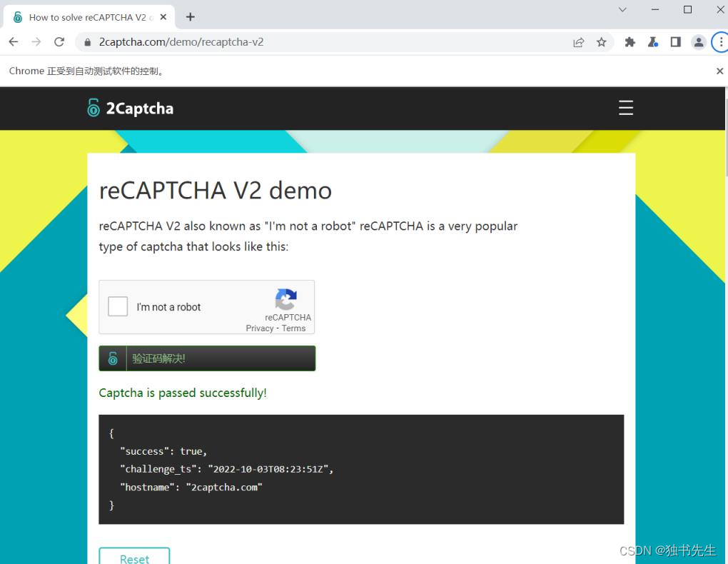Open the hamburger navigation menu

(x=625, y=107)
